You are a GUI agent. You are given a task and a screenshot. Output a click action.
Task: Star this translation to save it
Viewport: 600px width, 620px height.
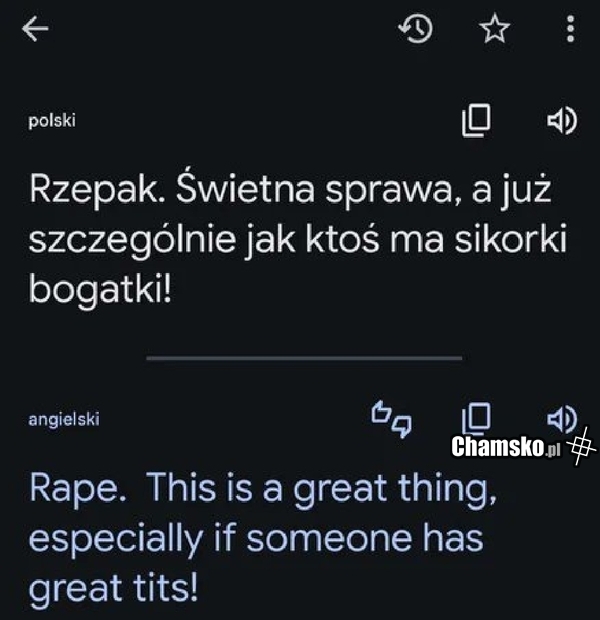point(494,28)
